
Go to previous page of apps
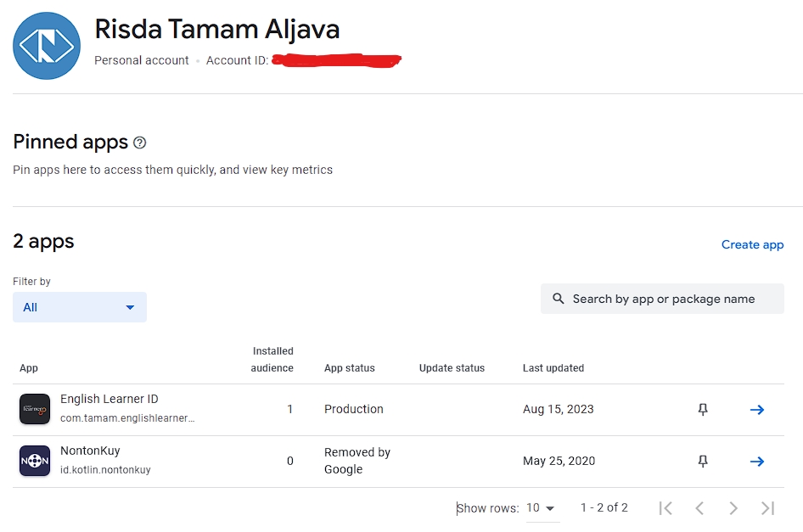pos(699,508)
